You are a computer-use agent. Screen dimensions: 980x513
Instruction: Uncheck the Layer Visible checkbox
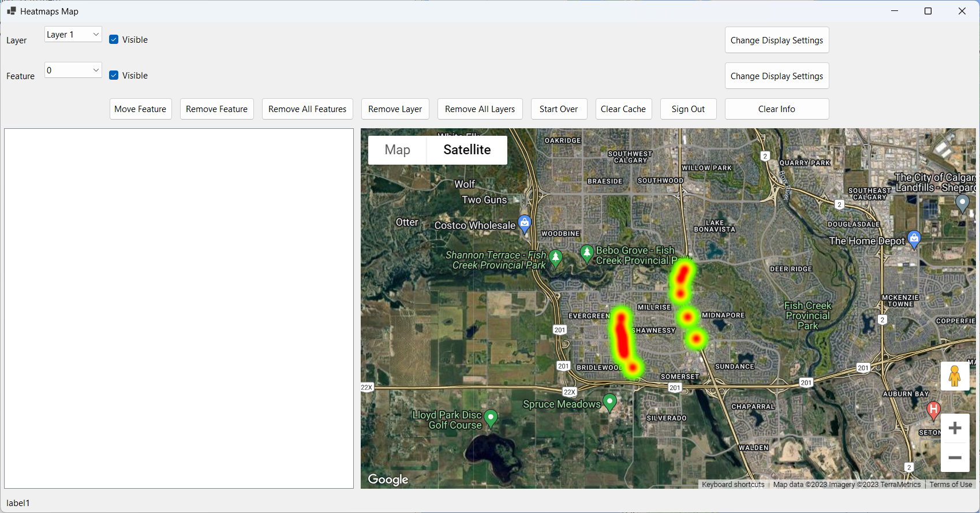114,40
